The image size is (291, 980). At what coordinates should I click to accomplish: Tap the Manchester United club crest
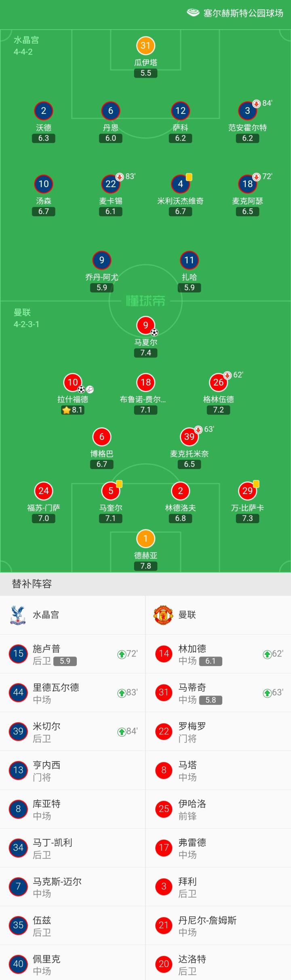click(x=163, y=615)
